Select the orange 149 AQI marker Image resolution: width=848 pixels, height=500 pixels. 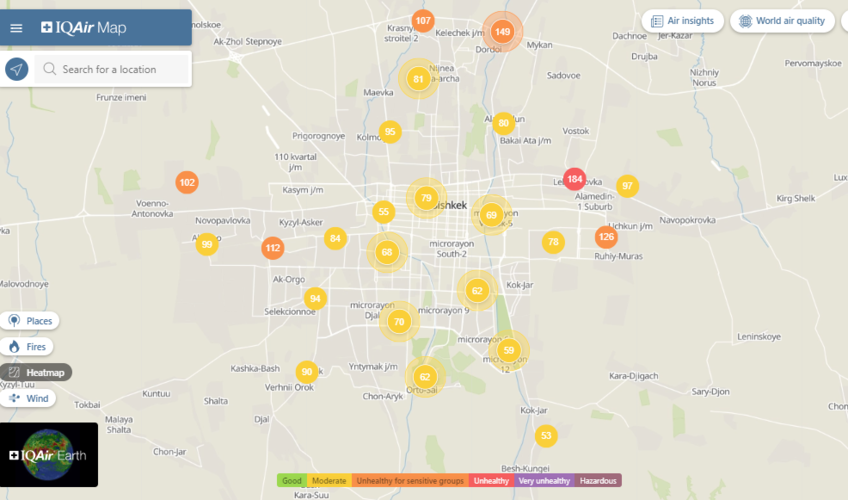[x=502, y=32]
